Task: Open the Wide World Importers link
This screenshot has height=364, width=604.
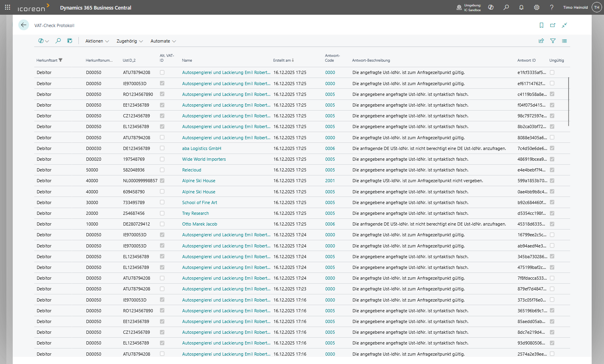Action: (204, 159)
